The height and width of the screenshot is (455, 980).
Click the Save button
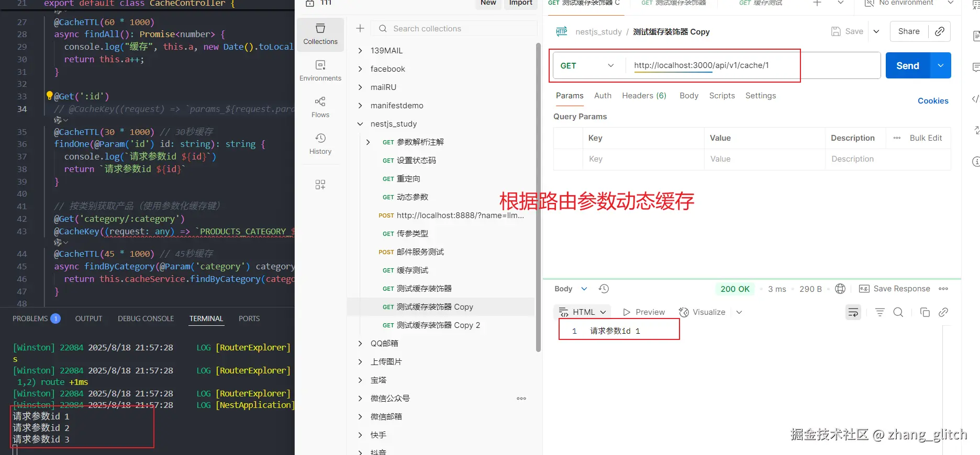point(848,31)
